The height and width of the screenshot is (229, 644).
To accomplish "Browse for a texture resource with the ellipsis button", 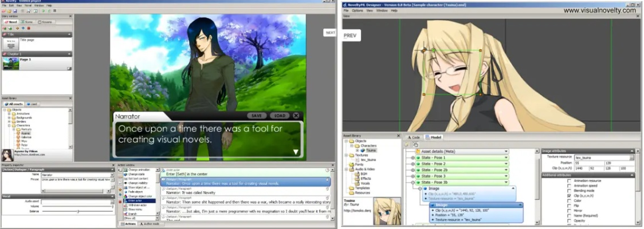I will [x=632, y=157].
